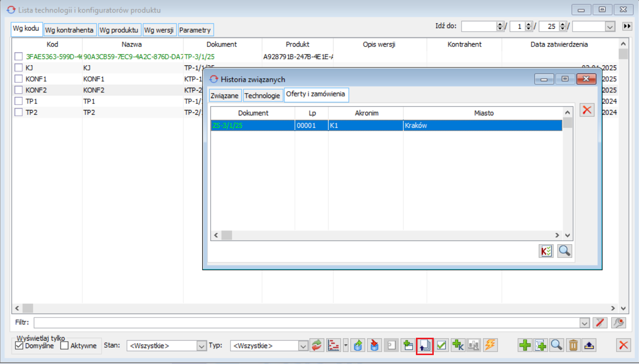Sort by the Nazwa column header
Image resolution: width=639 pixels, height=364 pixels.
(132, 44)
